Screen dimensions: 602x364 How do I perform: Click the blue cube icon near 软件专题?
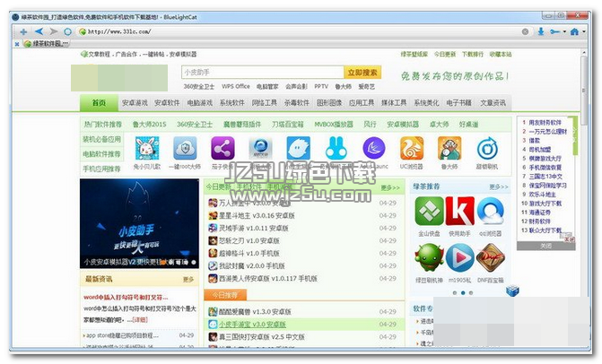pyautogui.click(x=512, y=290)
